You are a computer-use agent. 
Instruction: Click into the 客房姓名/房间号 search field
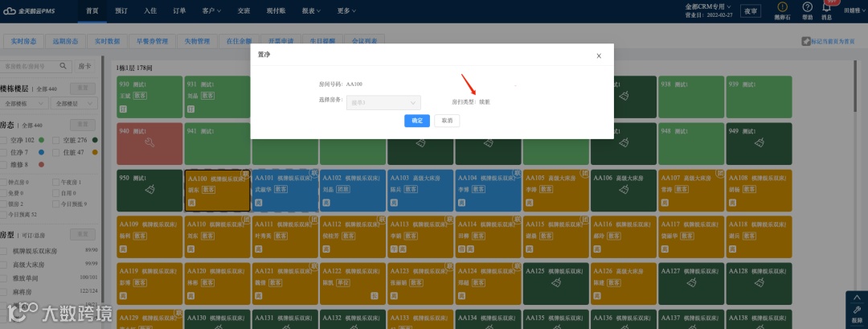click(x=30, y=66)
